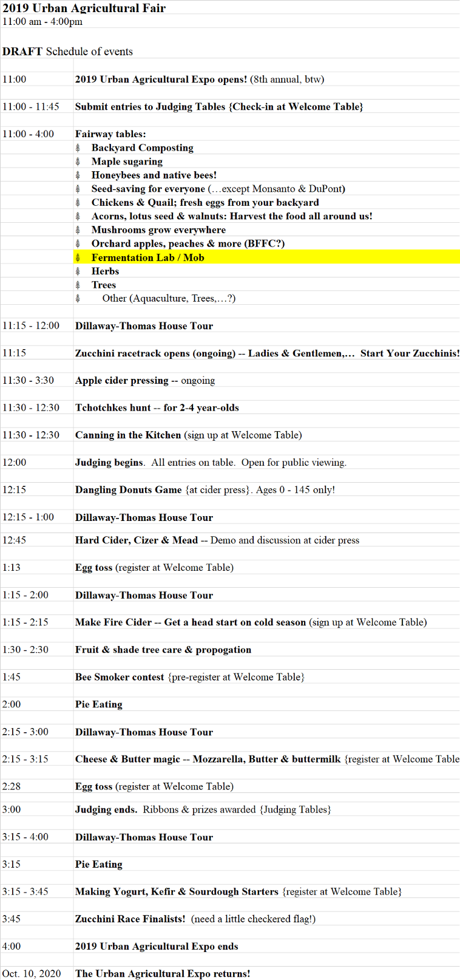The width and height of the screenshot is (460, 980).
Task: Click the bullet icon beside 'Maple sugaring'
Action: [78, 162]
